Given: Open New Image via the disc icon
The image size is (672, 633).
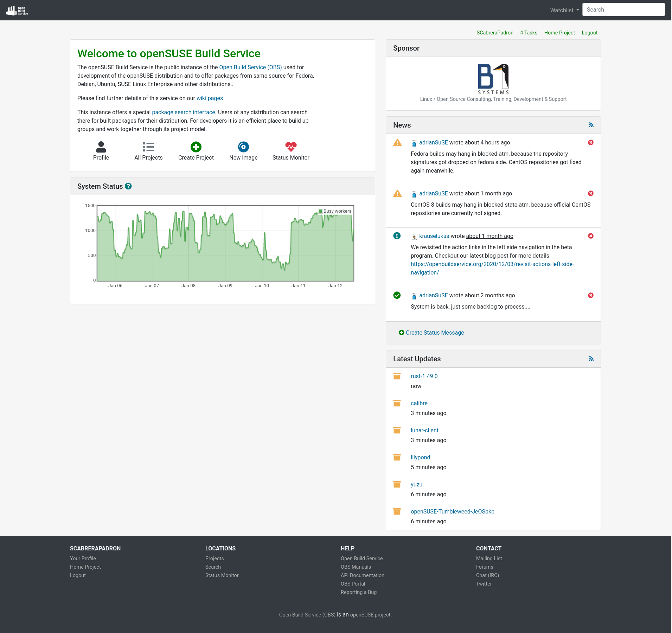Looking at the screenshot, I should (x=243, y=147).
